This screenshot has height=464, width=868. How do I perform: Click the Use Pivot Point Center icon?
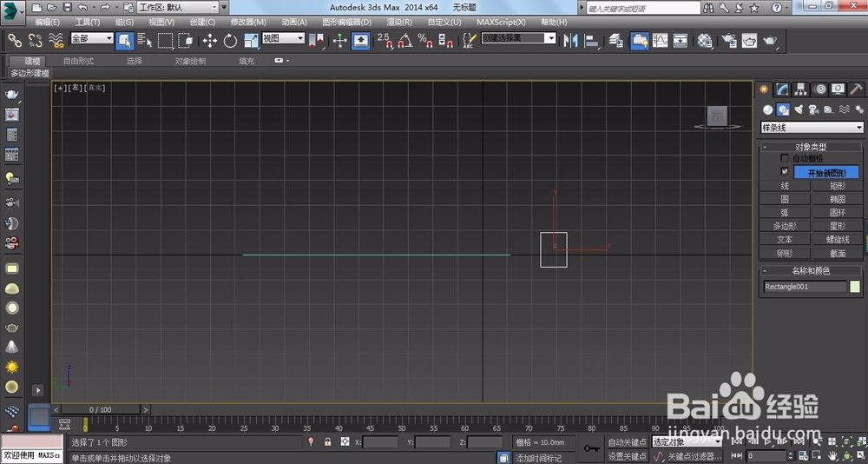pyautogui.click(x=316, y=41)
